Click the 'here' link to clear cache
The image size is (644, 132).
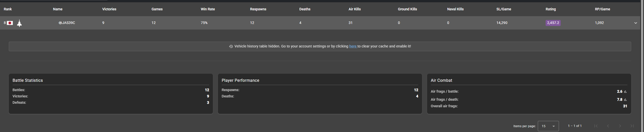point(353,46)
